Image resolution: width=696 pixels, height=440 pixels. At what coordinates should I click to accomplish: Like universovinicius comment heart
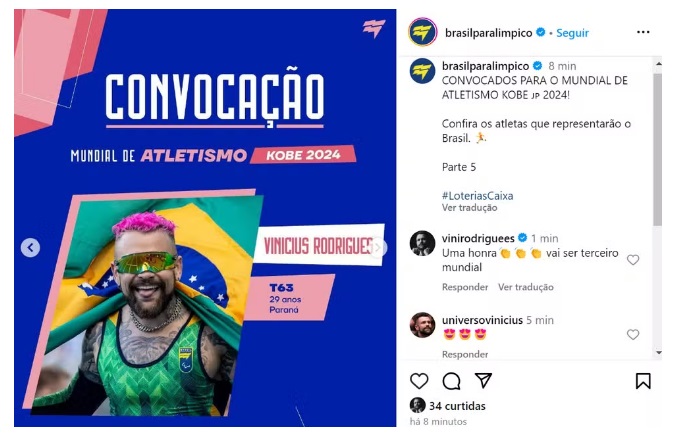click(633, 334)
